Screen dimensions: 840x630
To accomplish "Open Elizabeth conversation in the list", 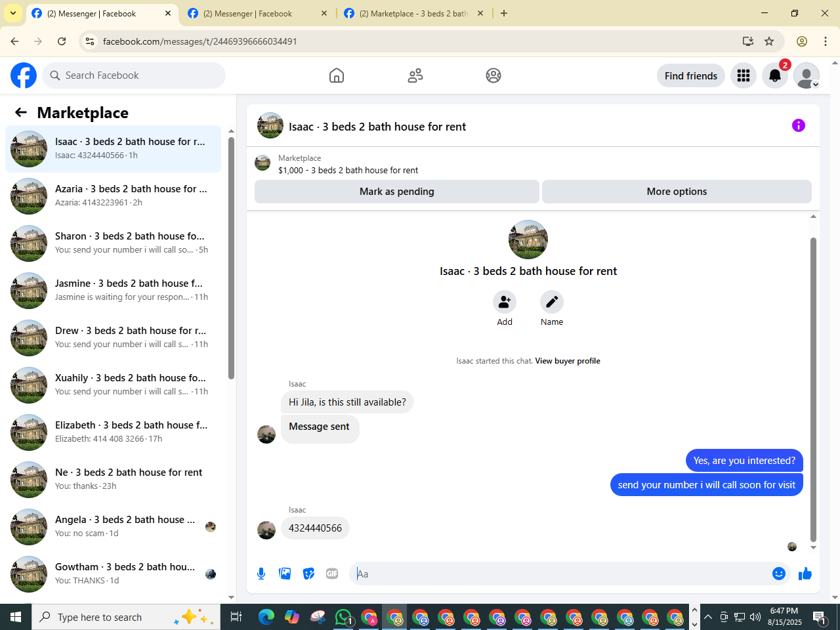I will point(113,432).
